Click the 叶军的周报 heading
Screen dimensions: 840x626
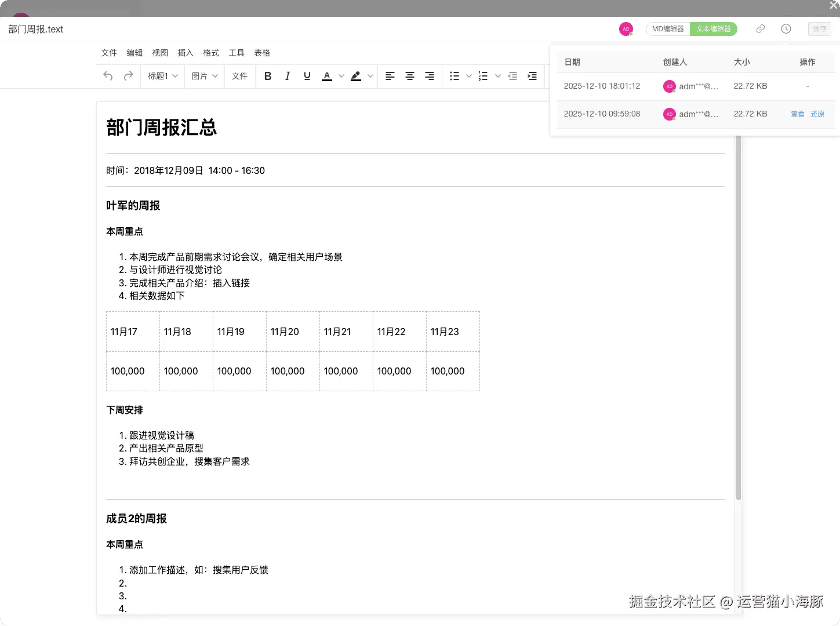tap(133, 206)
